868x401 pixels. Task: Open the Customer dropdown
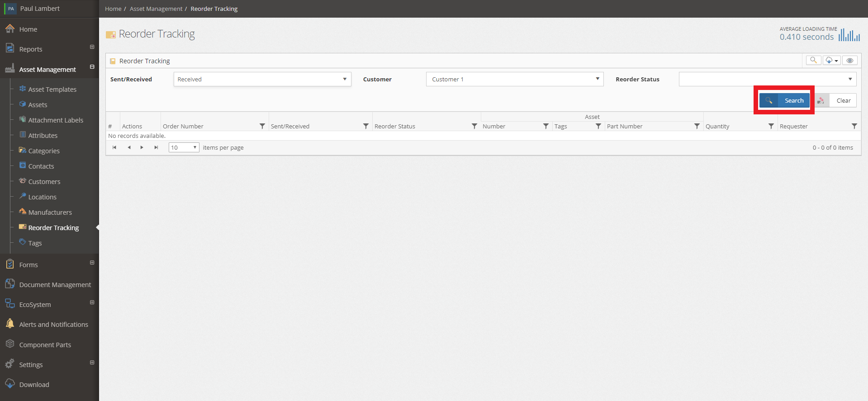[x=515, y=79]
